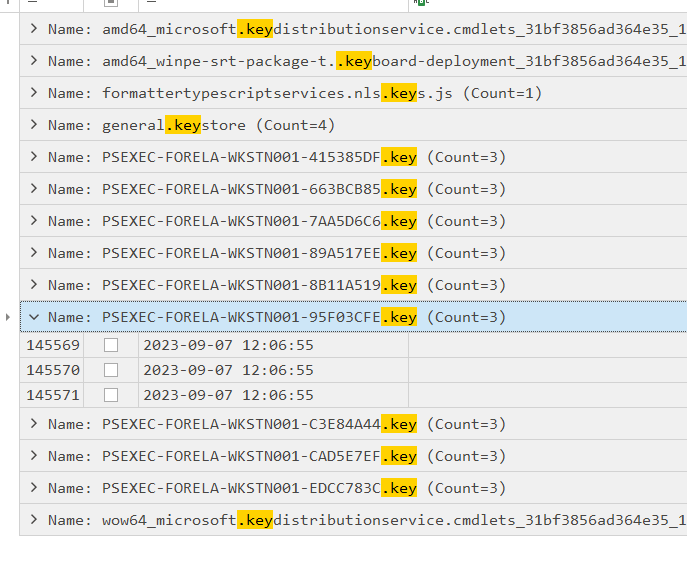The height and width of the screenshot is (561, 687).
Task: Expand the amd64_winpe-srt-package keyboard-deployment group
Action: click(x=34, y=61)
